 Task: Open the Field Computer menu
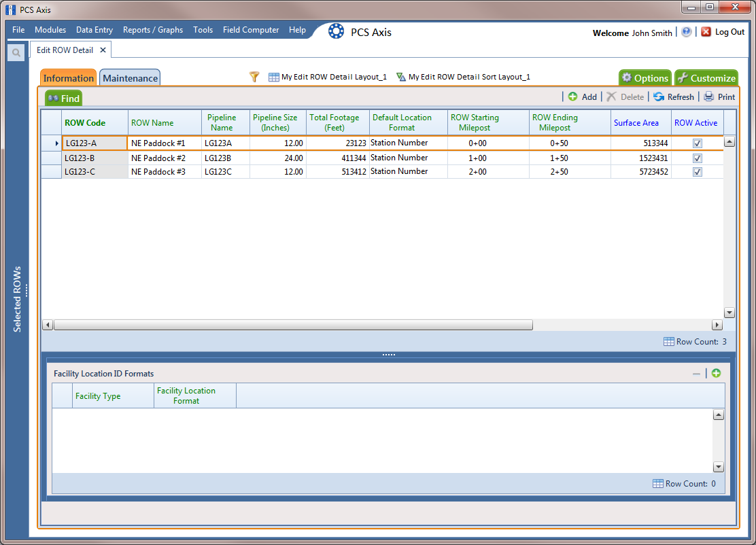click(x=251, y=30)
